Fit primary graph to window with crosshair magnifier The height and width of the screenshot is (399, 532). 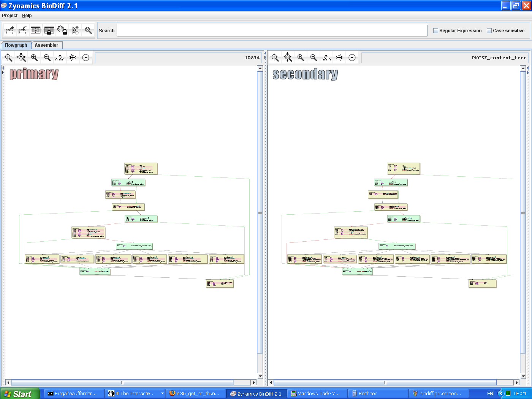click(8, 58)
